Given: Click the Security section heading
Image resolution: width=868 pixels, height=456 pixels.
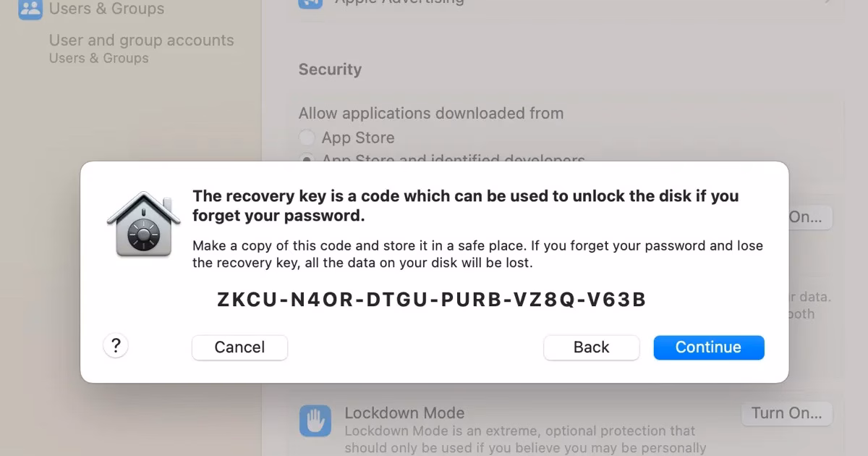Looking at the screenshot, I should pos(330,69).
